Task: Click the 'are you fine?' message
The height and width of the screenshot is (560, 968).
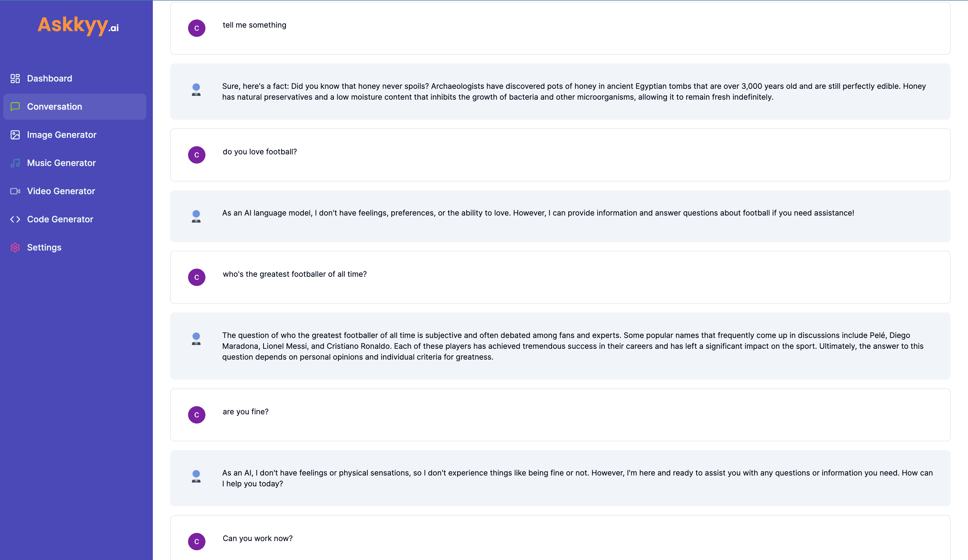Action: pyautogui.click(x=246, y=412)
